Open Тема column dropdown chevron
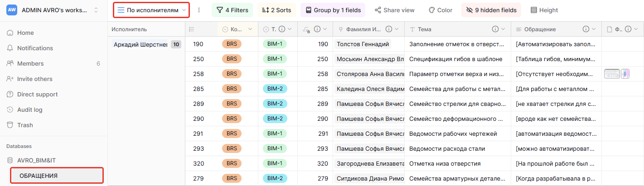Image resolution: width=644 pixels, height=186 pixels. click(x=504, y=29)
